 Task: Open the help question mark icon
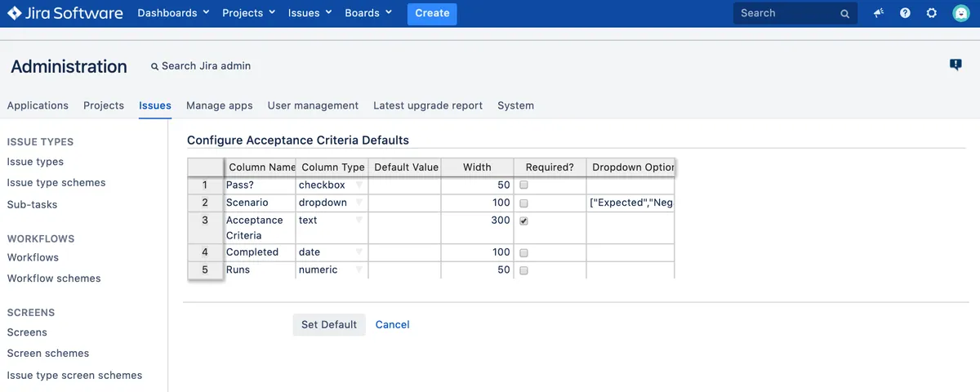coord(905,13)
